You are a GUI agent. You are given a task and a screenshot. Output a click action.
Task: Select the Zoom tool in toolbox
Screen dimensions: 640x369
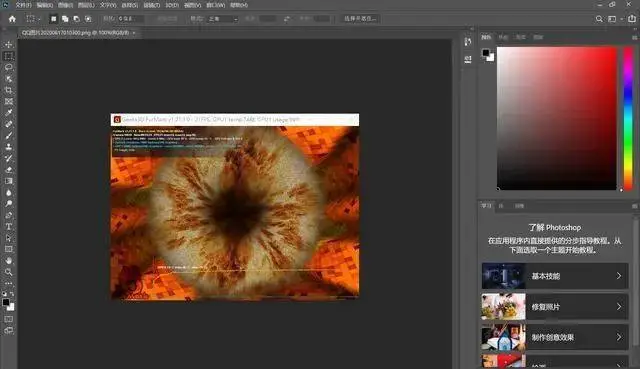pyautogui.click(x=9, y=272)
